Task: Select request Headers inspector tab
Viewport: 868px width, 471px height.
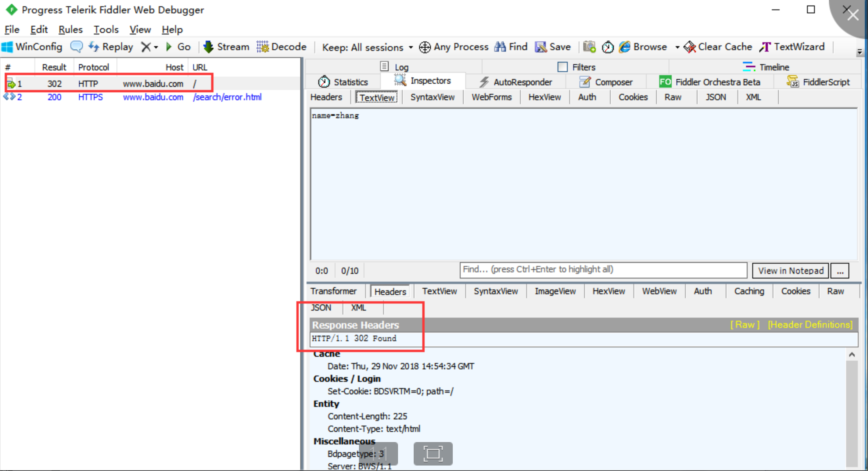Action: click(x=326, y=97)
